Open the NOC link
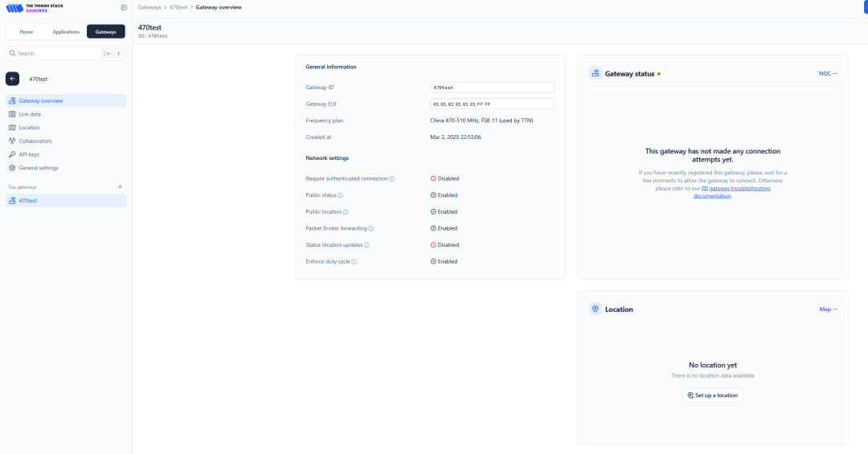Image resolution: width=868 pixels, height=454 pixels. coord(828,74)
